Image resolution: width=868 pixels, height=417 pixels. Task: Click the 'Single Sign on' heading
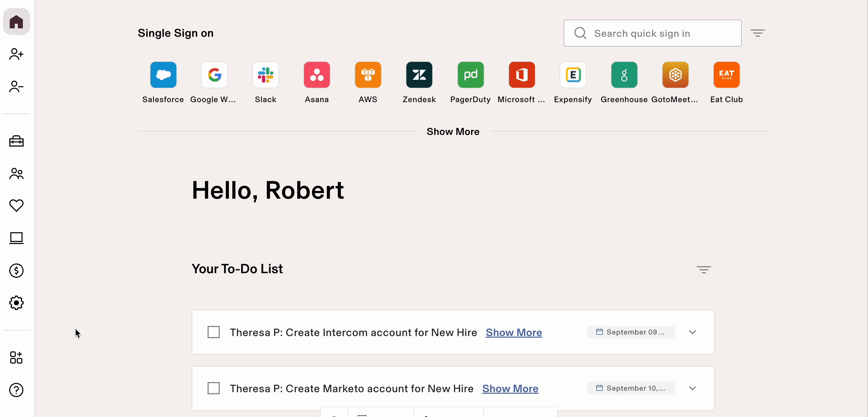coord(176,33)
